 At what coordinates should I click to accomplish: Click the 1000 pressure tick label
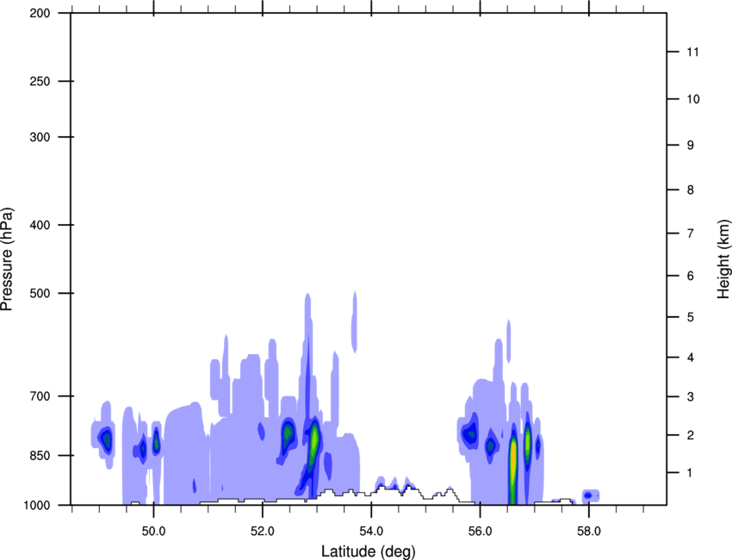coord(36,505)
